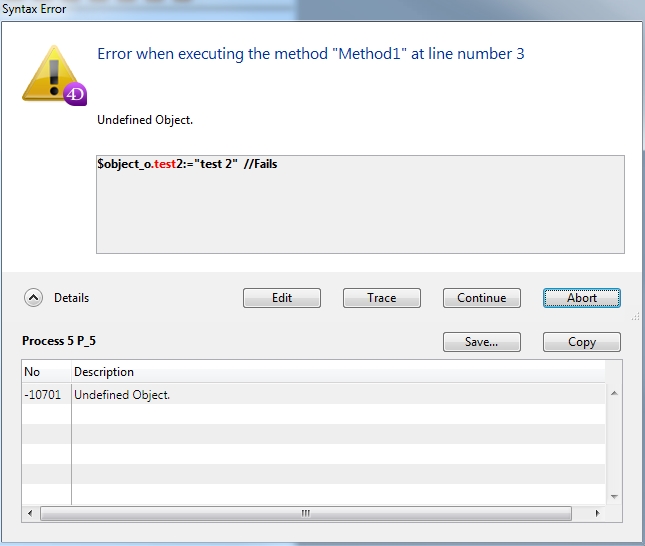Click the error list's vertical scroll up arrow
This screenshot has width=645, height=546.
click(612, 392)
